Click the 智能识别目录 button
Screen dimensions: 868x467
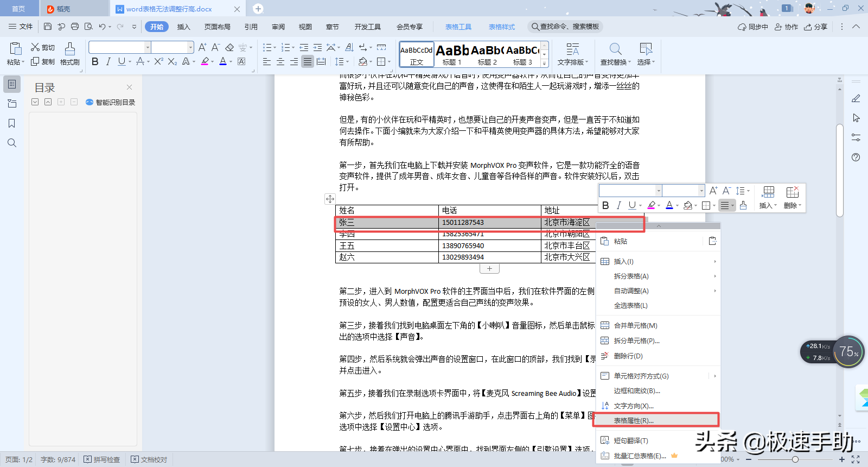click(x=110, y=102)
